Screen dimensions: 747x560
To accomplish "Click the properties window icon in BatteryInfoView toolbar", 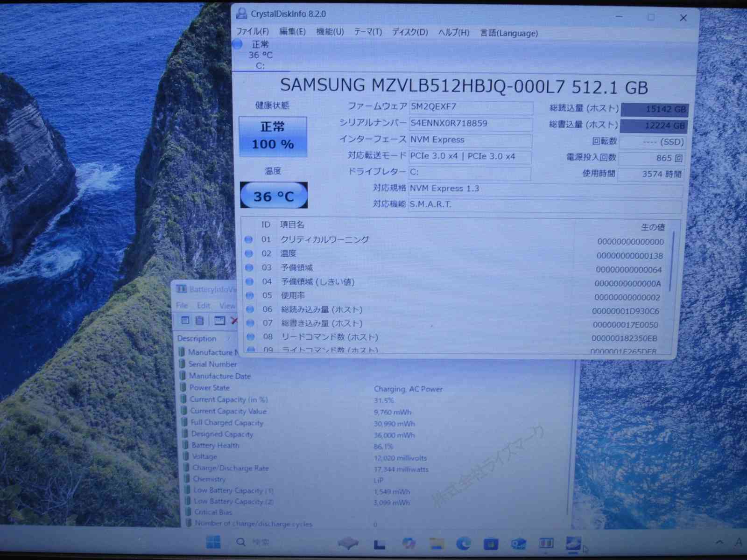I will point(219,321).
